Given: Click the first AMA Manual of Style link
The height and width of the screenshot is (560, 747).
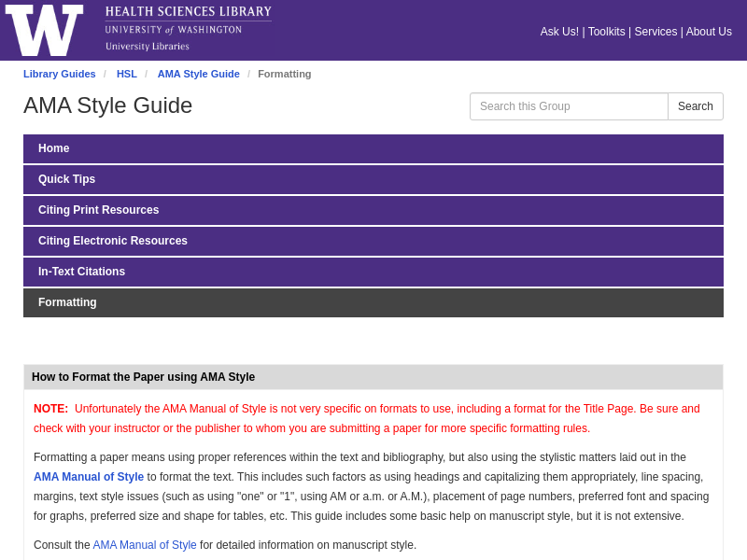Looking at the screenshot, I should pyautogui.click(x=88, y=477).
